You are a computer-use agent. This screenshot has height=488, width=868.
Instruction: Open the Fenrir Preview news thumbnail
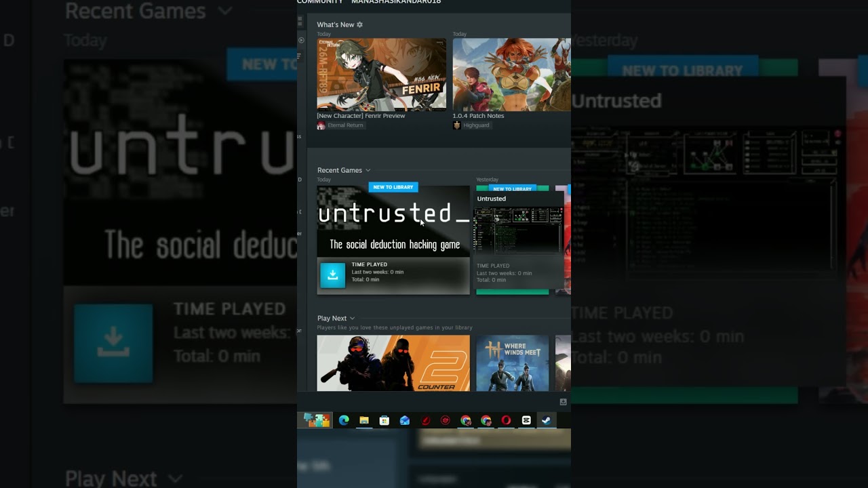click(381, 75)
